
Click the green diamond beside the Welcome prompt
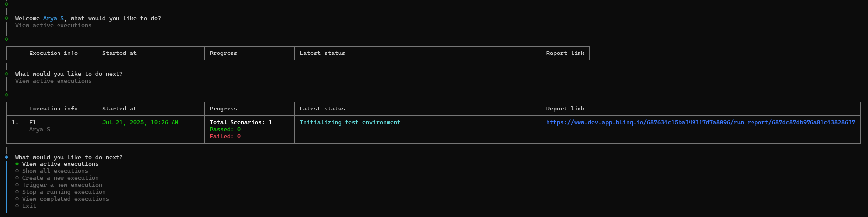7,18
